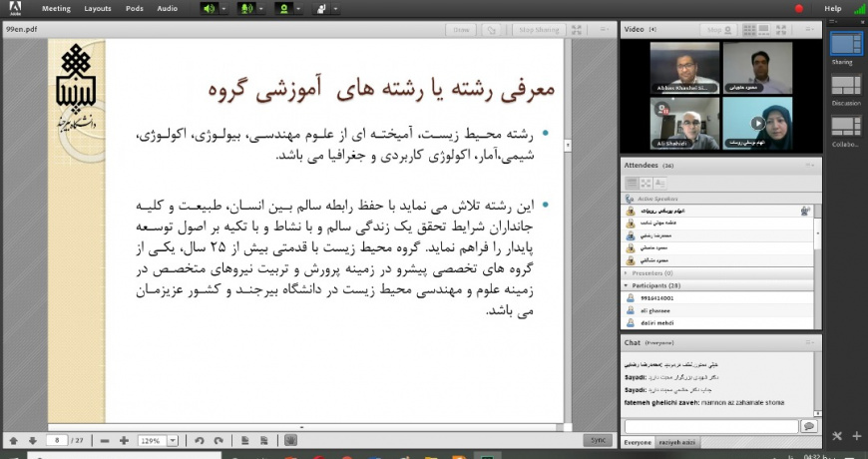Click the raise hand status icon
This screenshot has width=868, height=459.
pos(321,8)
